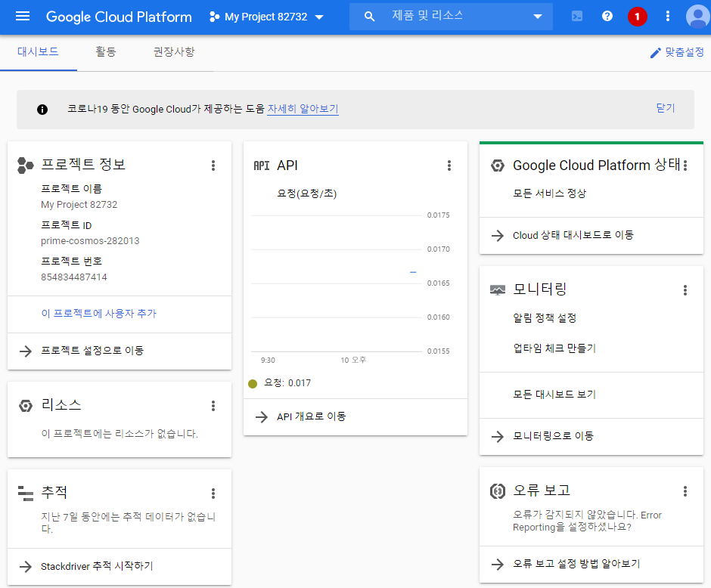The width and height of the screenshot is (711, 588).
Task: Open top bar three-dot settings menu
Action: click(667, 17)
